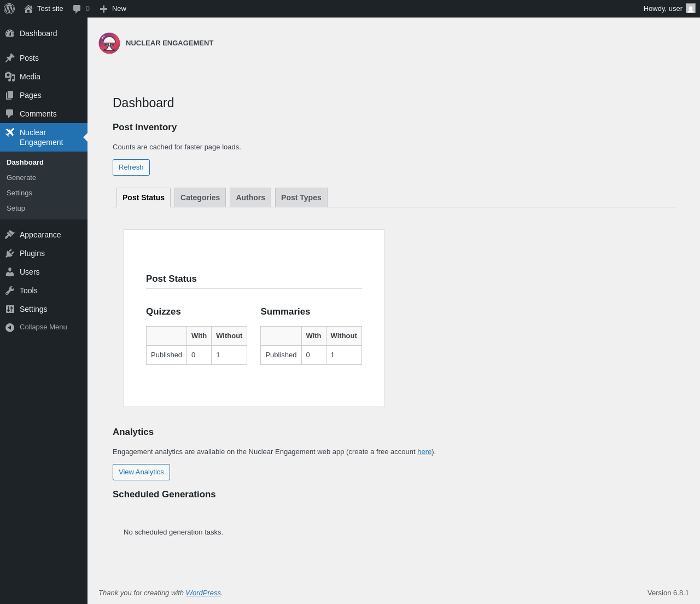Click 'Published' row label in Quizzes table
Viewport: 700px width, 604px height.
166,355
